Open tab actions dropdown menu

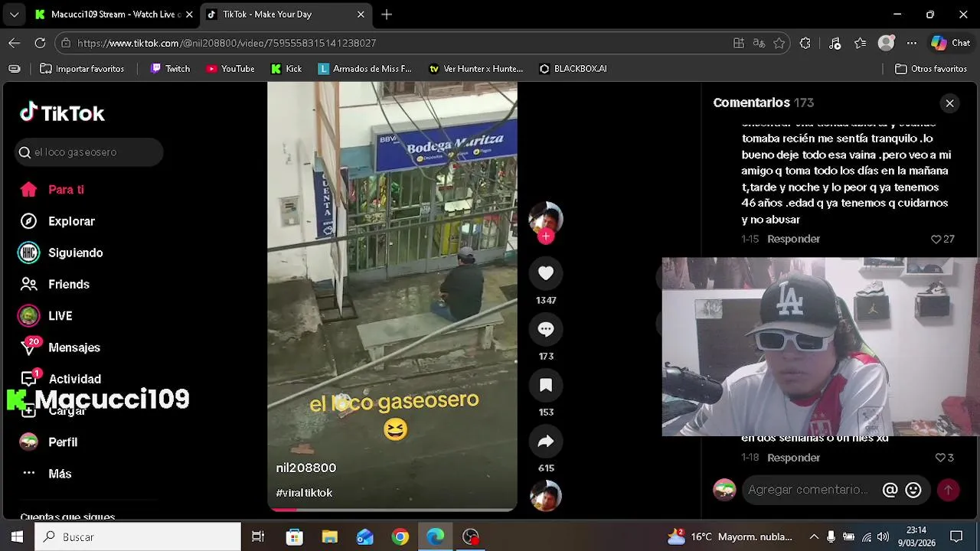pyautogui.click(x=14, y=15)
